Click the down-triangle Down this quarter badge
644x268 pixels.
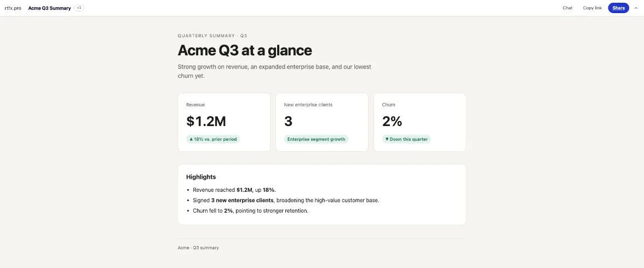[x=406, y=139]
